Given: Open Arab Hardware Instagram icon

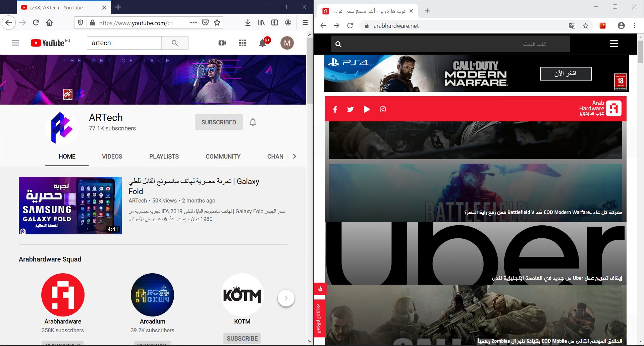Looking at the screenshot, I should tap(383, 109).
